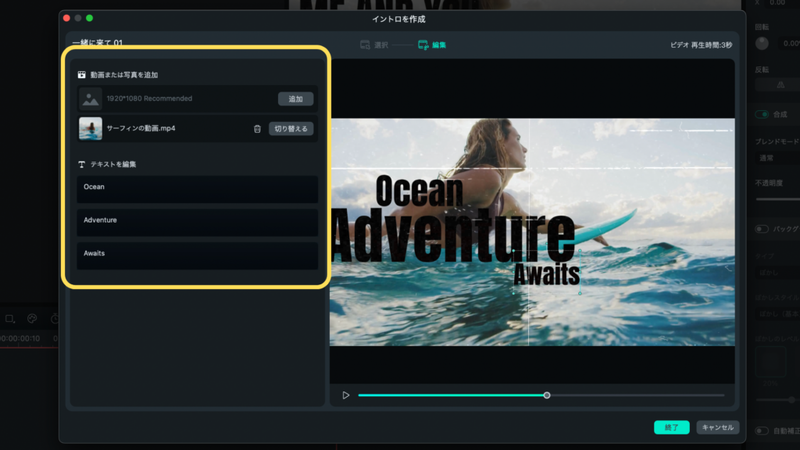The height and width of the screenshot is (450, 800).
Task: Click 終了 to finish intro
Action: point(671,428)
